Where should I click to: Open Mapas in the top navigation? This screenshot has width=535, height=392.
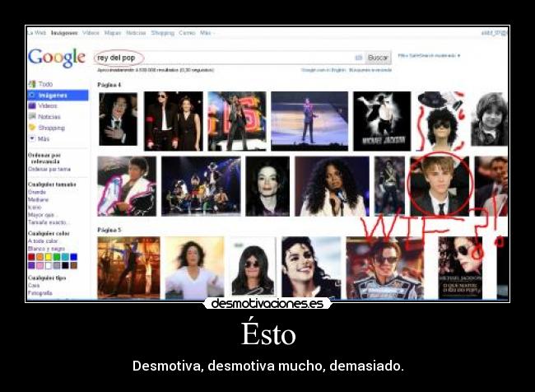coord(113,33)
